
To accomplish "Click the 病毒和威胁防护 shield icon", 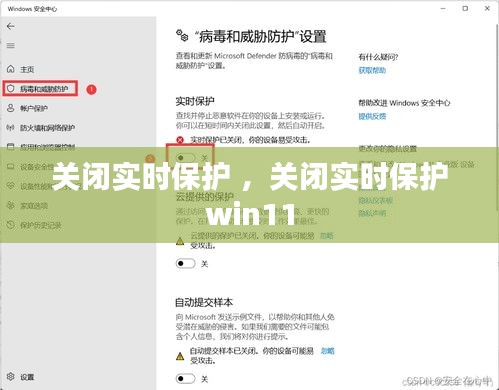I will pos(11,88).
